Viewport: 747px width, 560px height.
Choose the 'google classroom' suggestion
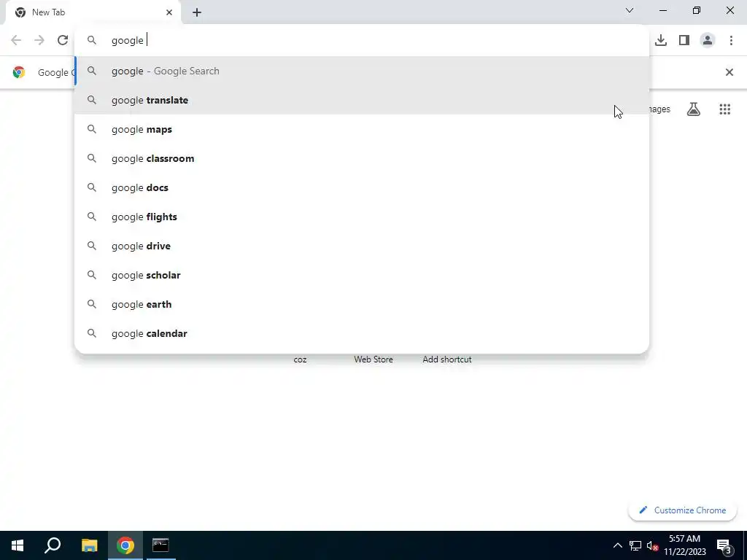pos(362,158)
